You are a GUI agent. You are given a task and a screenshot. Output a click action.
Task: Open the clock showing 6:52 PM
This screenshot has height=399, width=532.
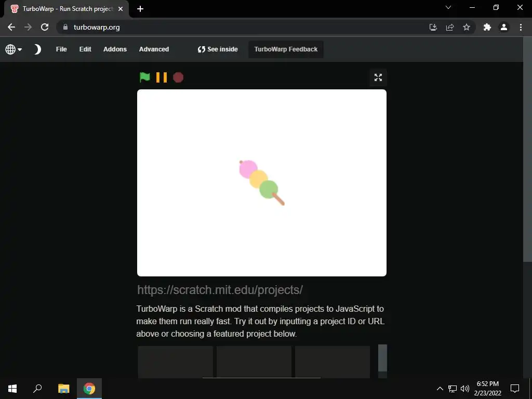[487, 389]
